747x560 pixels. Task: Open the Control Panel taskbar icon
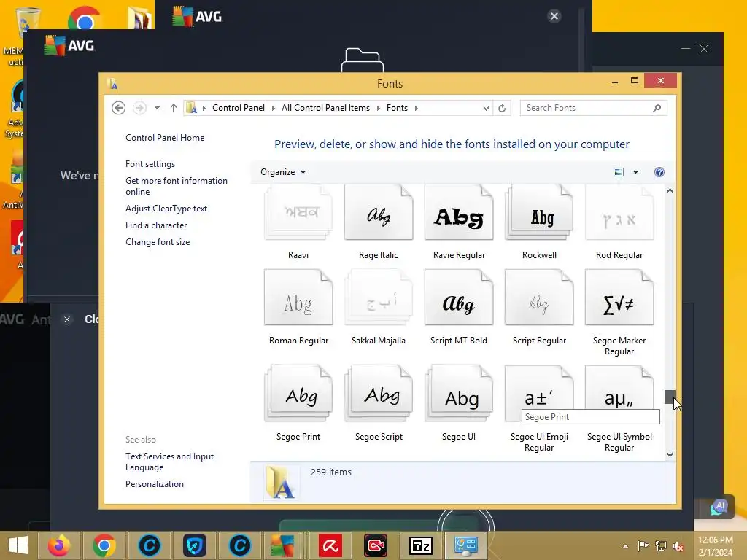click(466, 545)
